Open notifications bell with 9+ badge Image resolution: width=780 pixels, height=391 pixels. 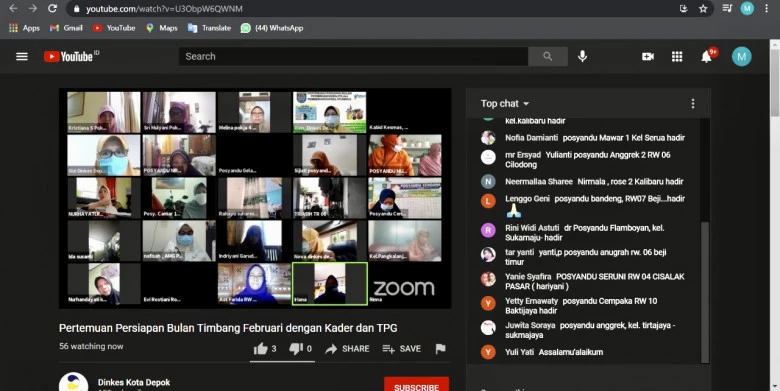(707, 57)
